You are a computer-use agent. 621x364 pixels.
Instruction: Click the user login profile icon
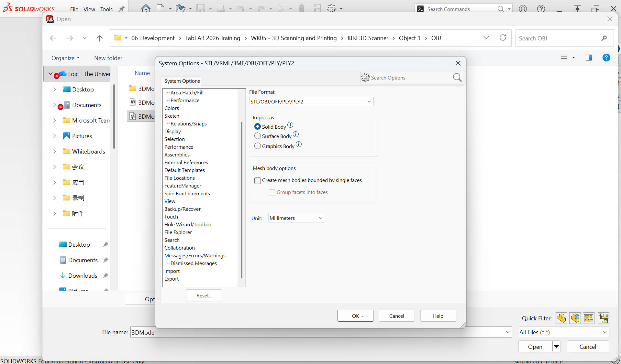coord(523,9)
